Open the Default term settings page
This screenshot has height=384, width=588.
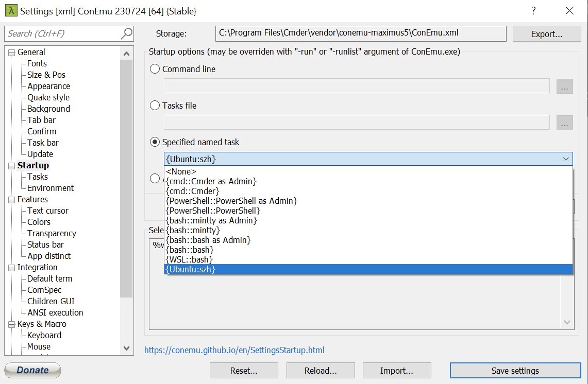click(49, 278)
